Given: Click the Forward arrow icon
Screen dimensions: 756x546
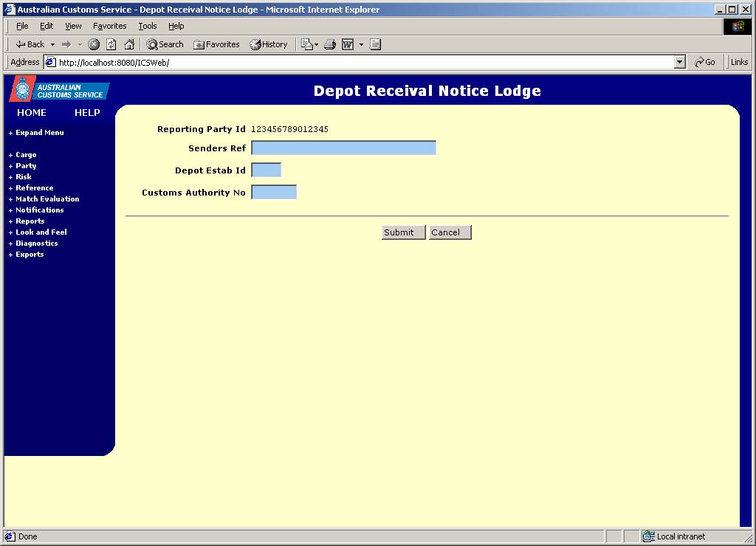Looking at the screenshot, I should point(66,44).
